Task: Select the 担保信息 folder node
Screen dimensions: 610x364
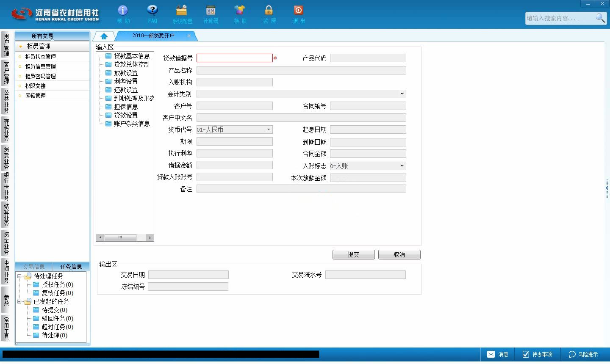Action: (122, 107)
